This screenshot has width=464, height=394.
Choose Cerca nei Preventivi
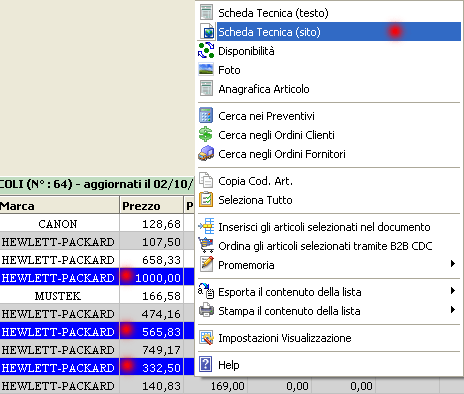tap(329, 116)
